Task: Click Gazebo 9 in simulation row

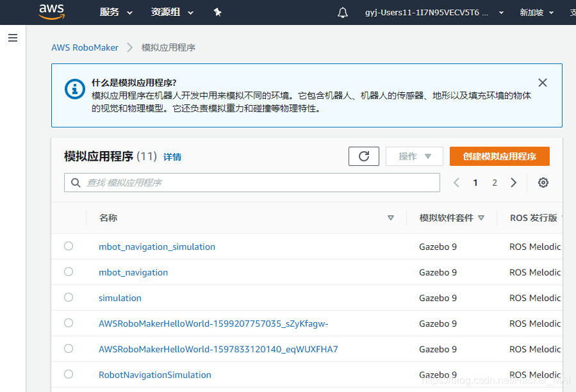Action: 438,298
